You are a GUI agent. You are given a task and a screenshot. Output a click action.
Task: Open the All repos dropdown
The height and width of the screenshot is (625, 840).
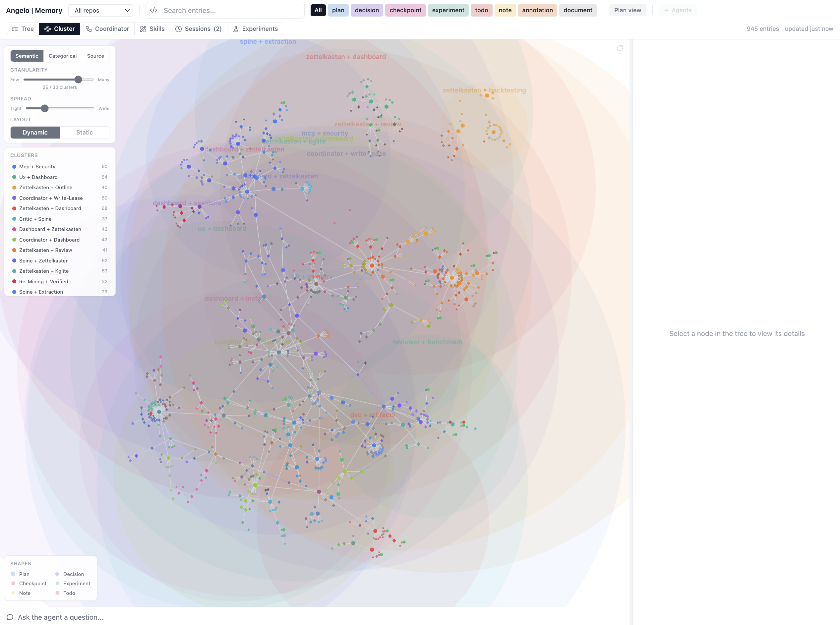pyautogui.click(x=101, y=10)
